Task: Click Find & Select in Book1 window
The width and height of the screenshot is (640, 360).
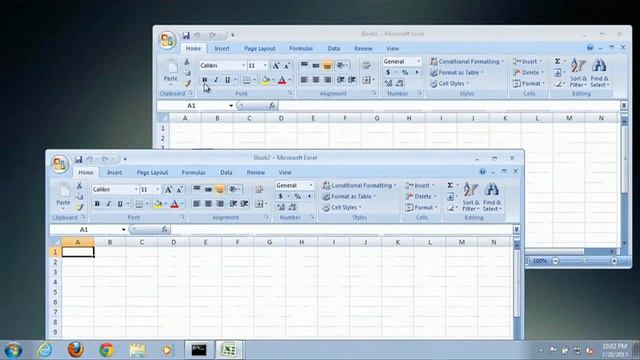Action: [599, 73]
